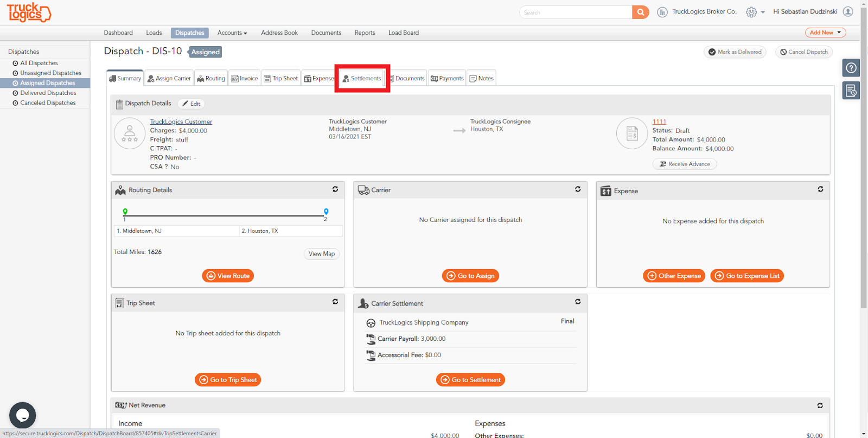Image resolution: width=868 pixels, height=438 pixels.
Task: Open the help question mark panel
Action: [x=851, y=68]
